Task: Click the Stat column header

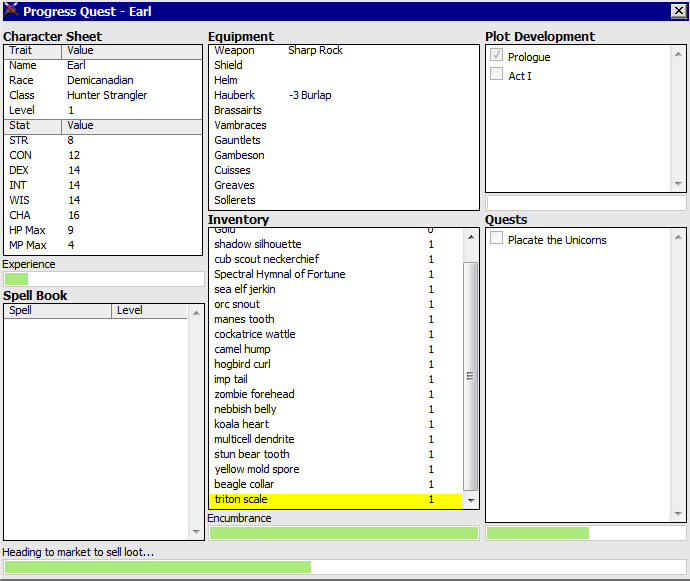Action: tap(33, 126)
